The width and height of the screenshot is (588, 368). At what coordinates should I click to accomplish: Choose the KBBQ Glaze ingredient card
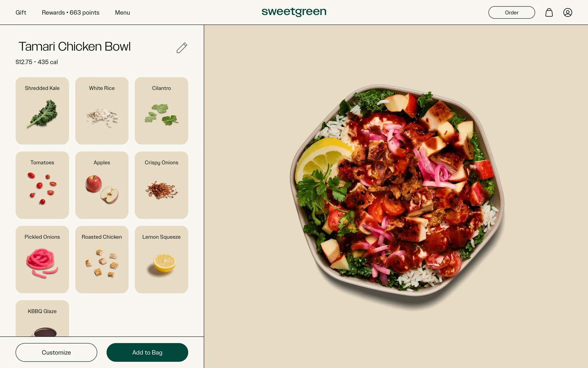(x=42, y=318)
